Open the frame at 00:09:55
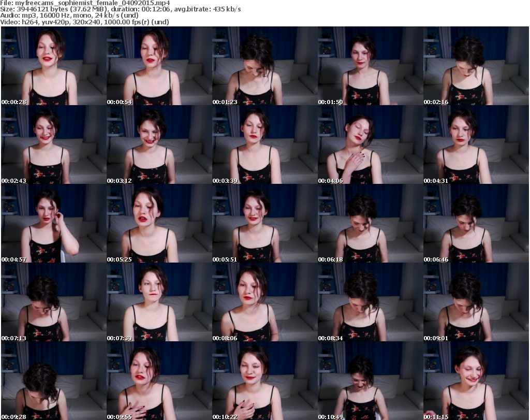 (159, 381)
